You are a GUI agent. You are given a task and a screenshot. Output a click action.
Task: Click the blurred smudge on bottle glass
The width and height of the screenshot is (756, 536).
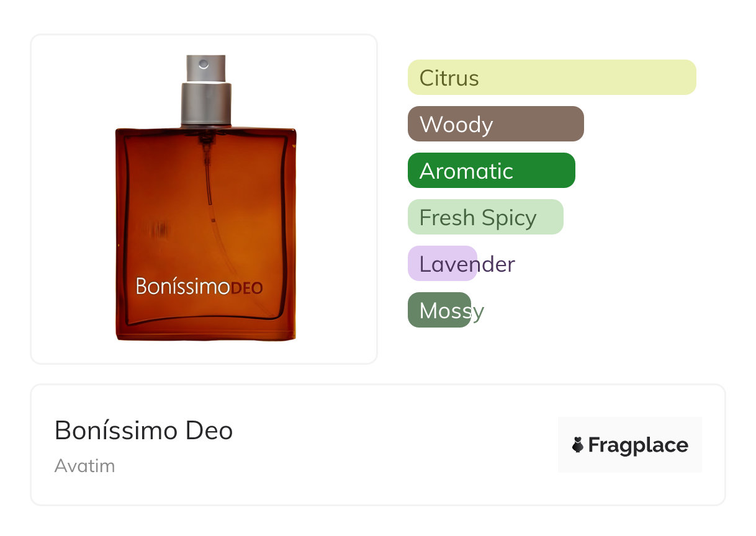tap(160, 231)
